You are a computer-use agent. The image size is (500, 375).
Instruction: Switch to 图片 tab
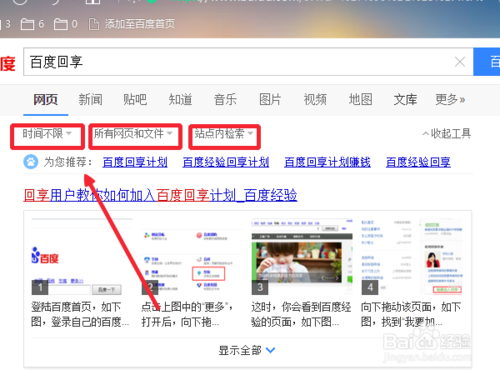pyautogui.click(x=270, y=99)
